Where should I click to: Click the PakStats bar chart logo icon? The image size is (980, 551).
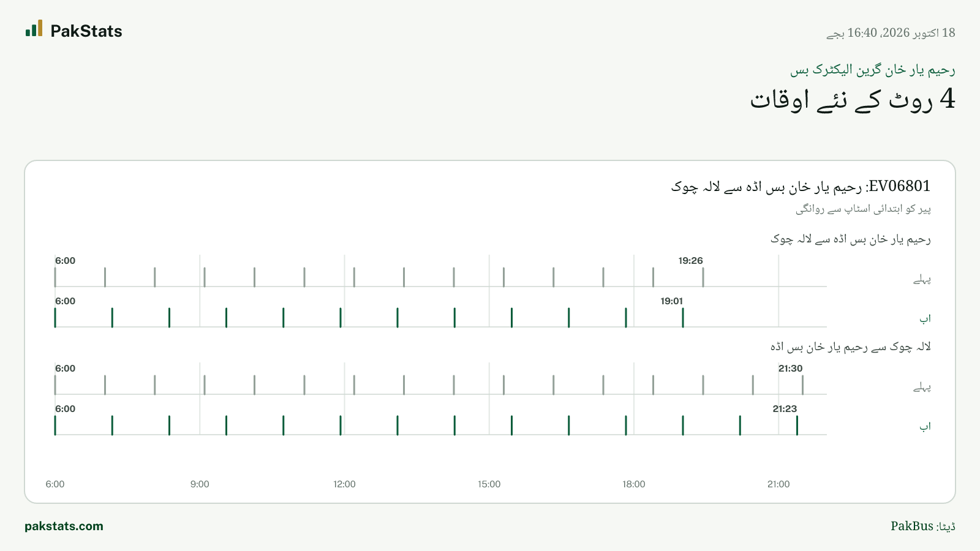click(34, 28)
